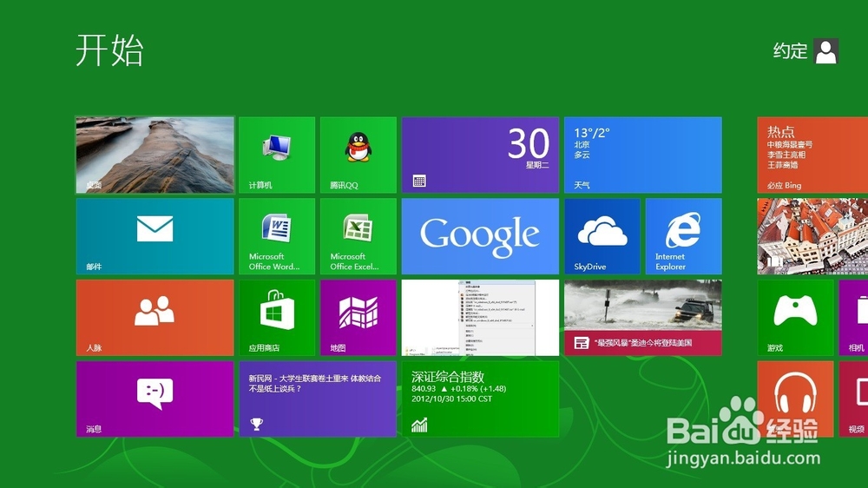The width and height of the screenshot is (868, 488).
Task: Click the 王菲离婚 headline text
Action: 782,165
